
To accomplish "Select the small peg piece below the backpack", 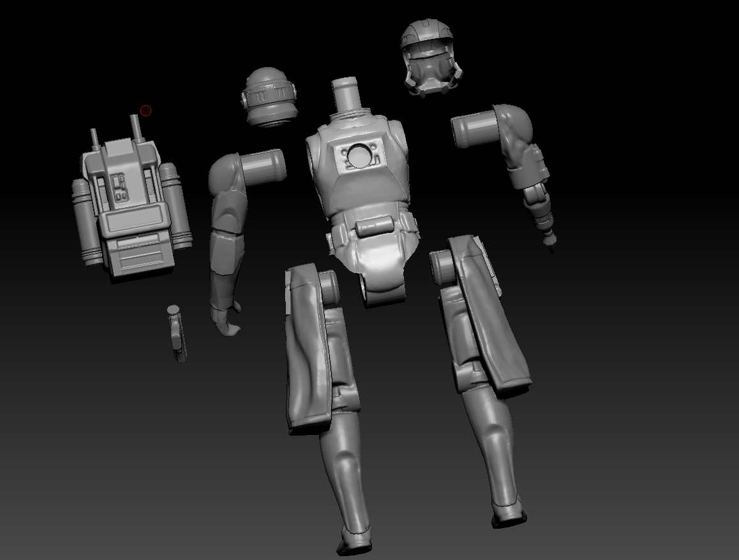I will [177, 333].
